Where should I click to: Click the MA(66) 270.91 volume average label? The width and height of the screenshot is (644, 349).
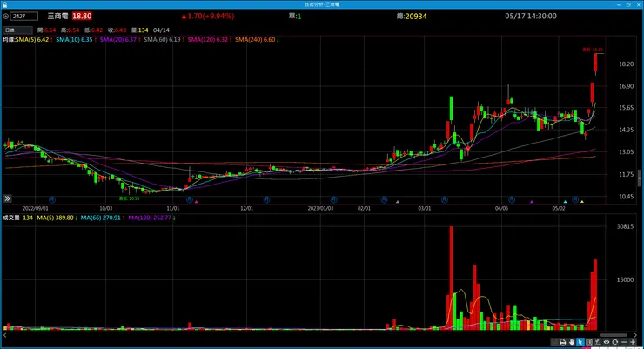tap(103, 218)
